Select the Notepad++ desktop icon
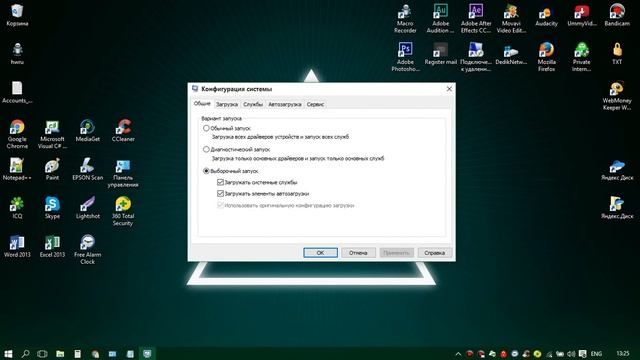Image resolution: width=640 pixels, height=360 pixels. pyautogui.click(x=17, y=169)
